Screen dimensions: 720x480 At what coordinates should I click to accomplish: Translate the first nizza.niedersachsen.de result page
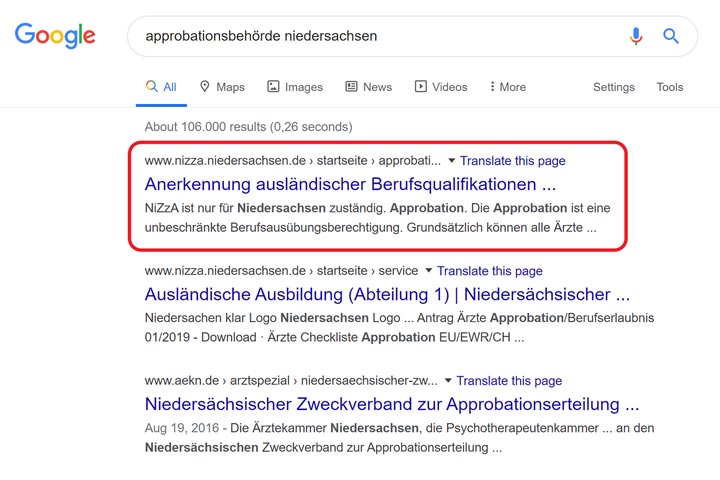coord(512,161)
